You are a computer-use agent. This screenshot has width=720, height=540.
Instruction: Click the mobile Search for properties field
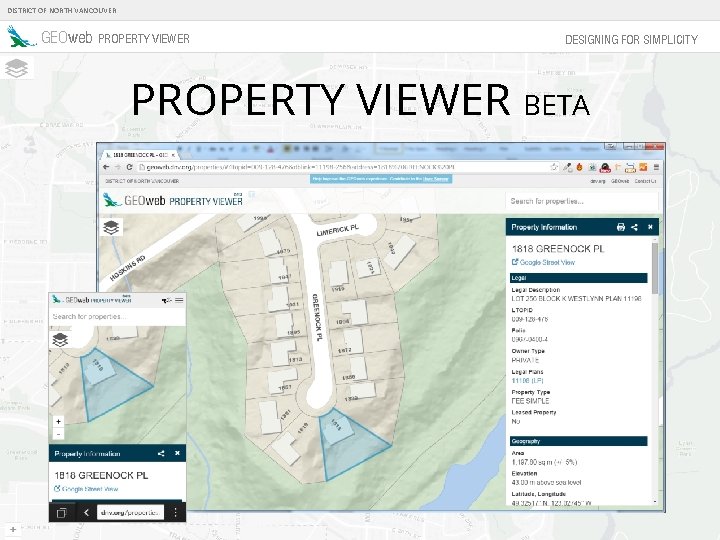(117, 316)
